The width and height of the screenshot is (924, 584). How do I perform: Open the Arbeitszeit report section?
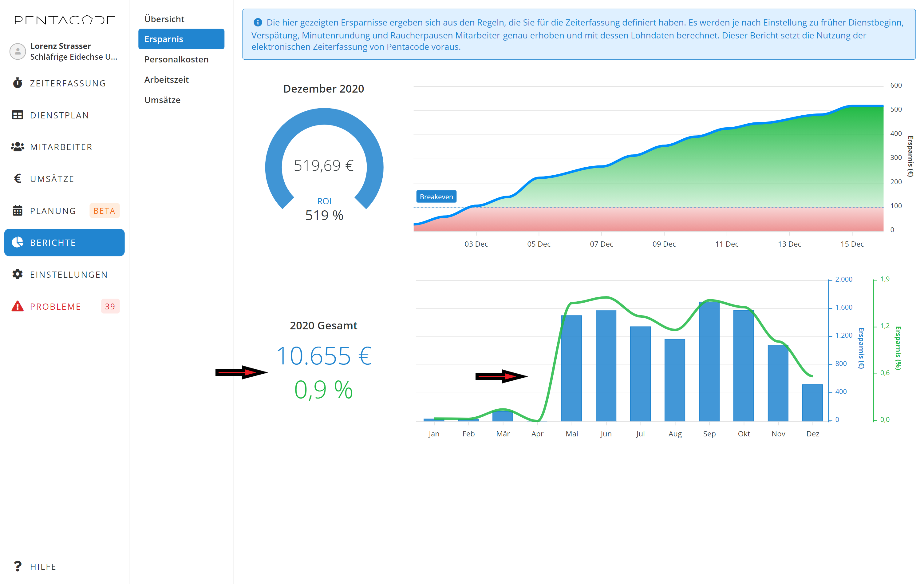(166, 79)
